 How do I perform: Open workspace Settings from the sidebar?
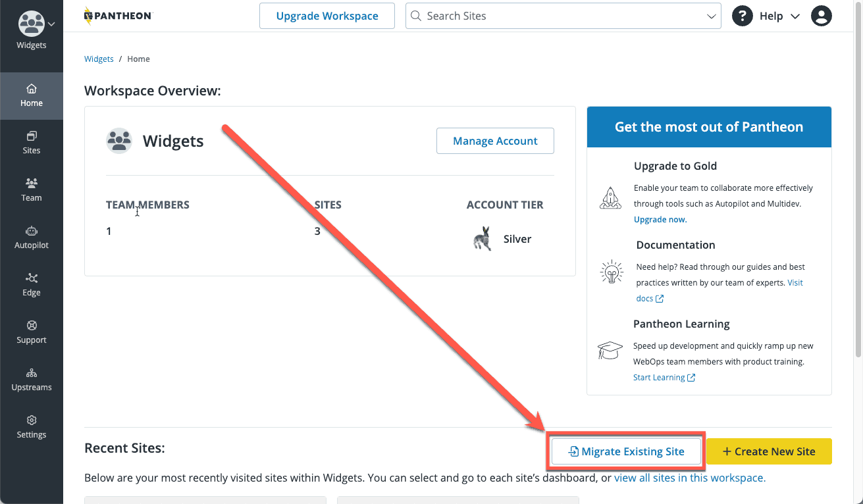pos(31,427)
